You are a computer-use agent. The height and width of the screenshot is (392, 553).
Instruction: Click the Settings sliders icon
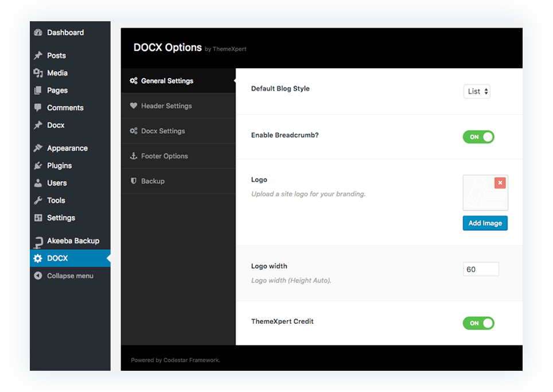click(38, 218)
